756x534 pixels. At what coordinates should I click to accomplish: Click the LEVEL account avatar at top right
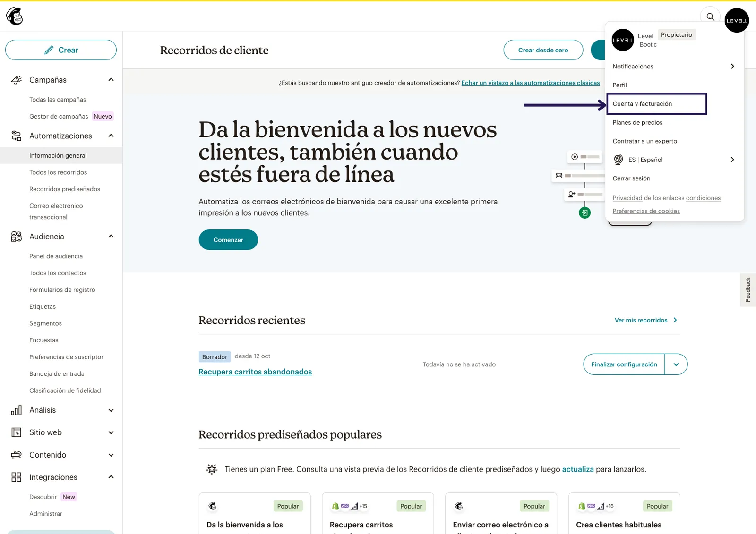tap(737, 20)
